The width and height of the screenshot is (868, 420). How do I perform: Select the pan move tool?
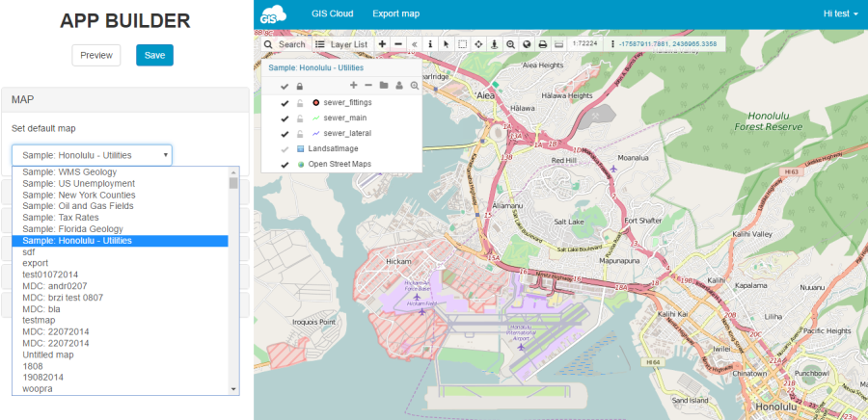pyautogui.click(x=478, y=44)
